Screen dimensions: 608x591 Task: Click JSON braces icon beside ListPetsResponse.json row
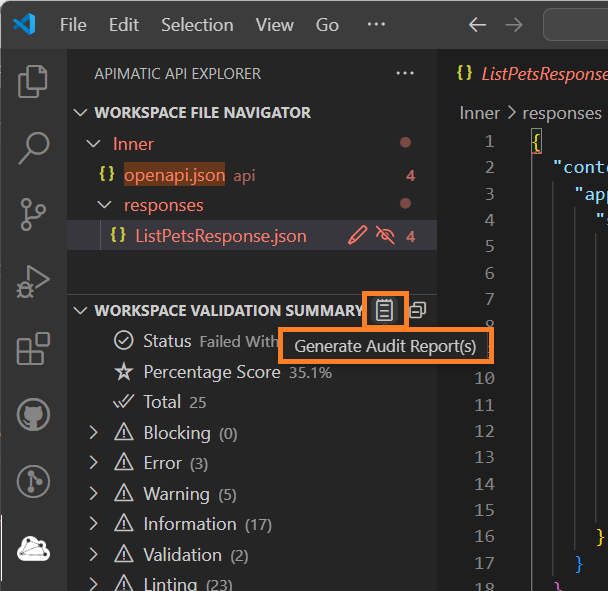coord(118,235)
